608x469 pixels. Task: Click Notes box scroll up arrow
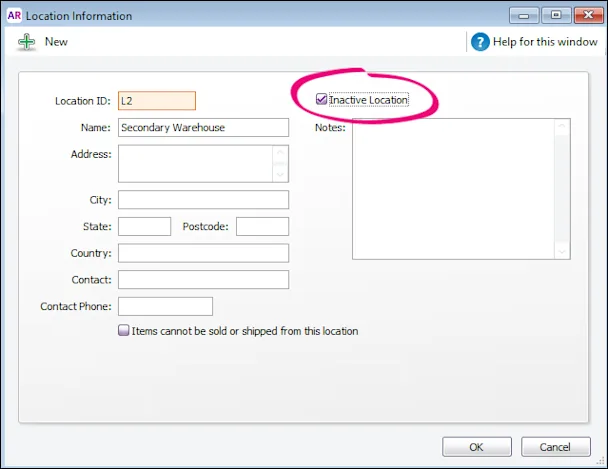coord(562,126)
